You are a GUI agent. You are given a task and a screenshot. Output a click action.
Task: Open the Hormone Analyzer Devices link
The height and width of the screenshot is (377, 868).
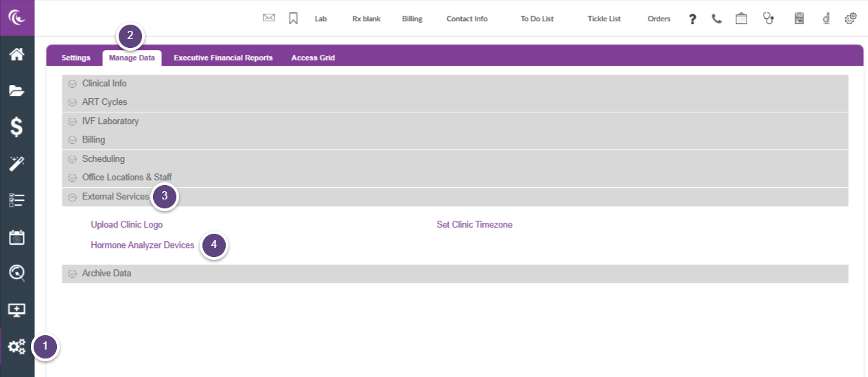coord(143,245)
